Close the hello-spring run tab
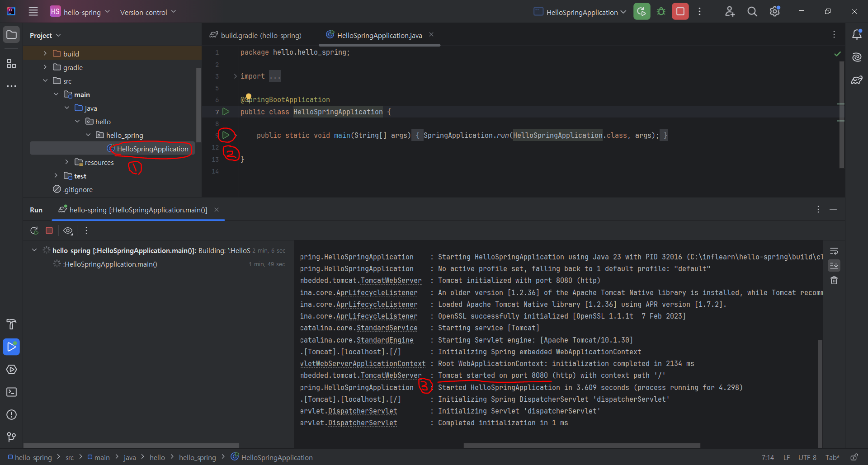Screen dimensions: 868x465 tap(217, 210)
